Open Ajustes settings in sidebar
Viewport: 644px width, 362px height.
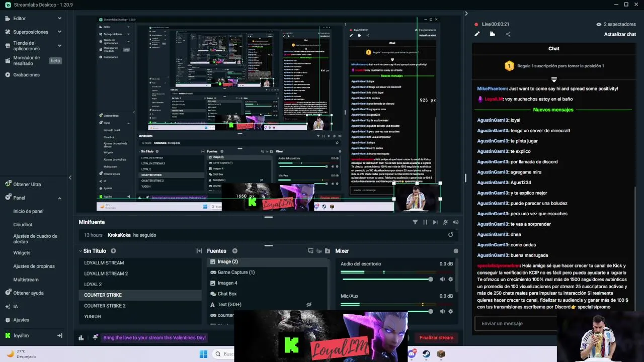21,320
